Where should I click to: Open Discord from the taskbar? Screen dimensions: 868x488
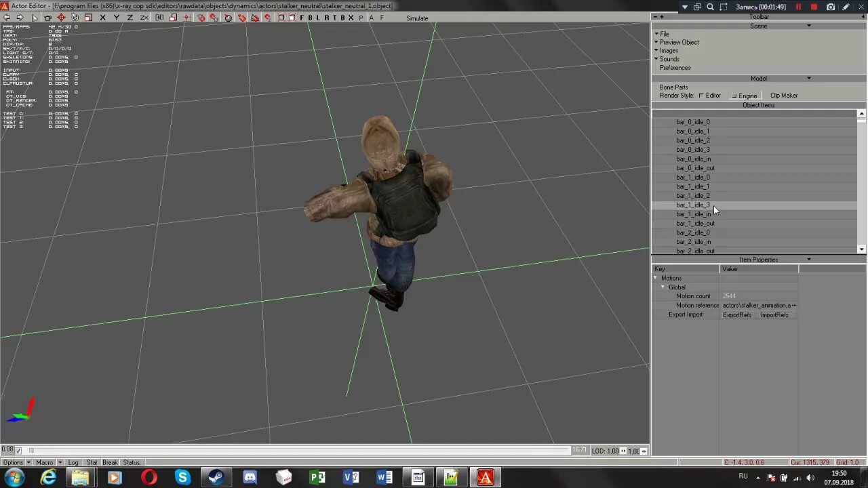pos(250,477)
